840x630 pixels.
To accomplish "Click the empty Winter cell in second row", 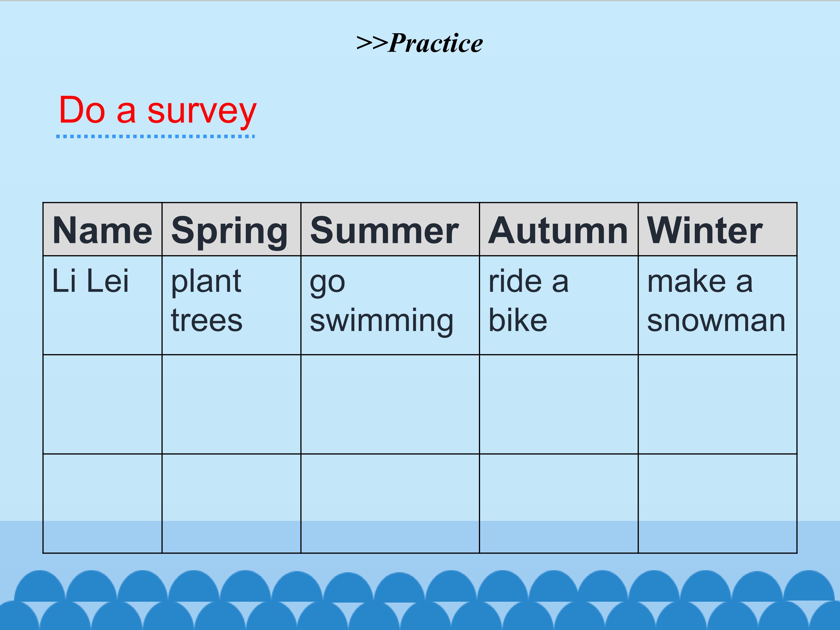I will [718, 405].
